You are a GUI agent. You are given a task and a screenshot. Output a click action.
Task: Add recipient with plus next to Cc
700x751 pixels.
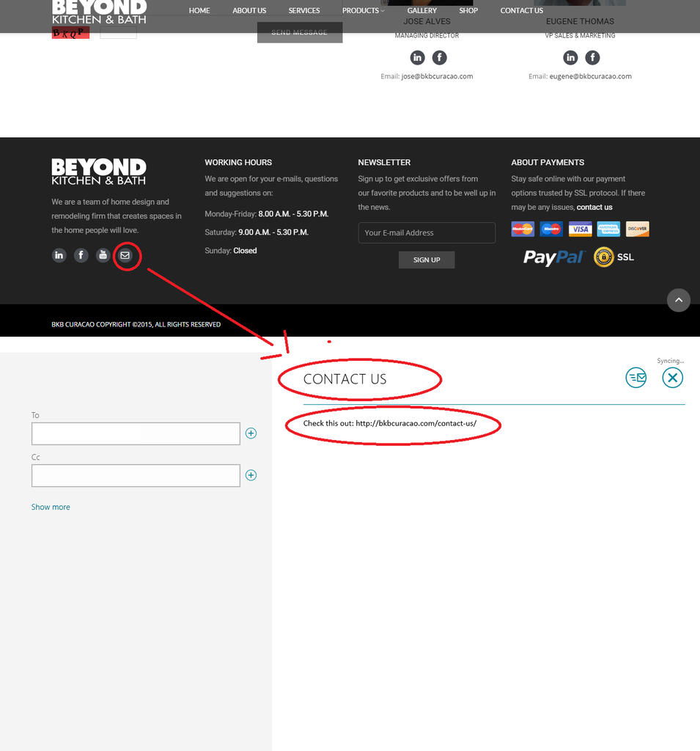(x=251, y=475)
